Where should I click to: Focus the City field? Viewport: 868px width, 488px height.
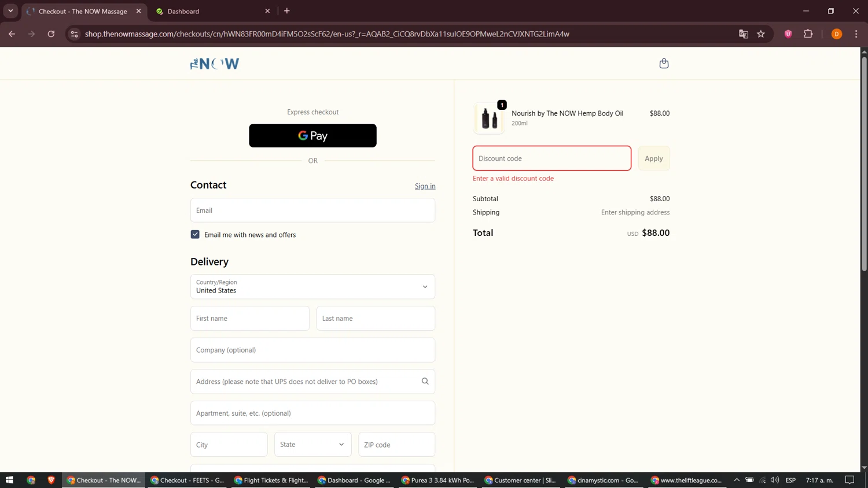pyautogui.click(x=229, y=445)
